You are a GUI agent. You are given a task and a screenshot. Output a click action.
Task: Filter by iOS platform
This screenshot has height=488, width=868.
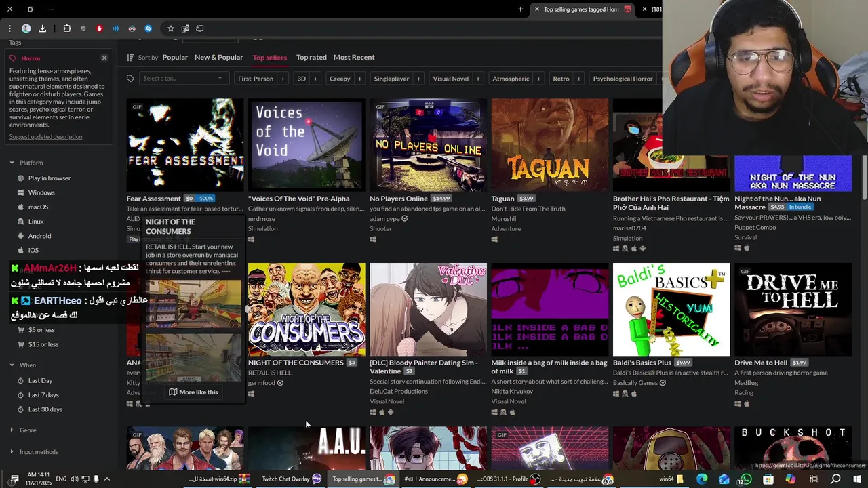click(x=33, y=250)
